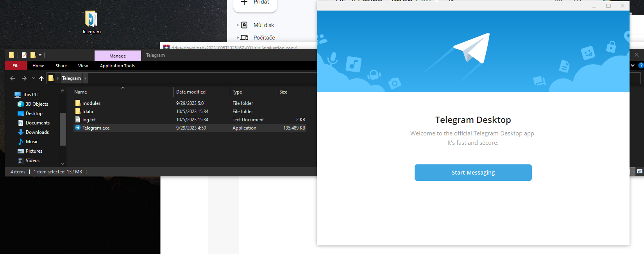
Task: Select Documents in navigation pane
Action: [x=38, y=123]
